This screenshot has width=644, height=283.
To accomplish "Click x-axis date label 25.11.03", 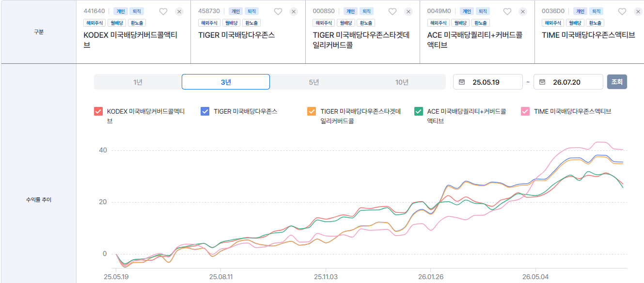I will click(x=326, y=278).
